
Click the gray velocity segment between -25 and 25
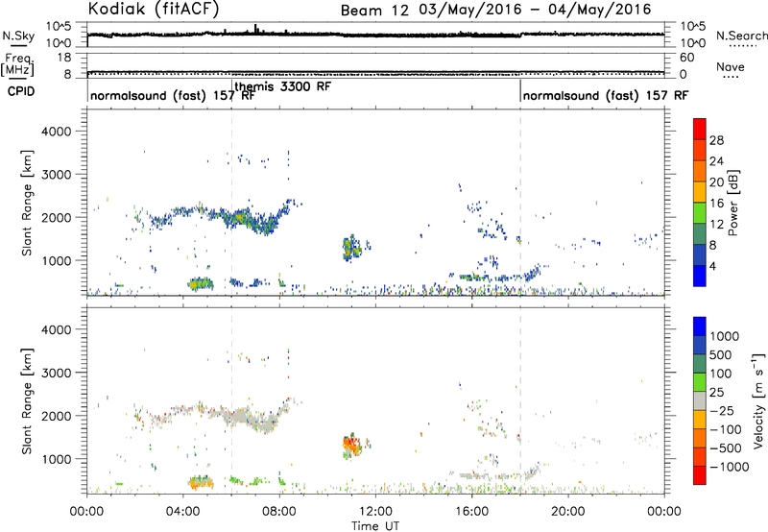pyautogui.click(x=700, y=400)
